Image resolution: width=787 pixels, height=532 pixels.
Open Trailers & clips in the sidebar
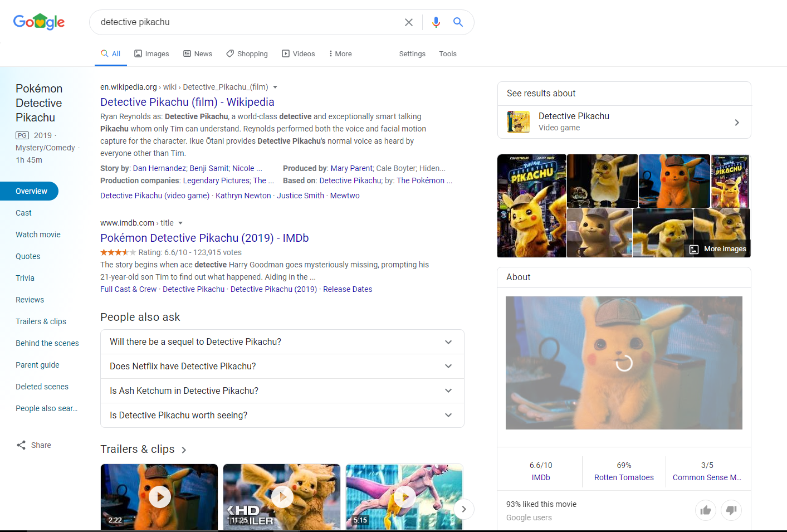41,321
